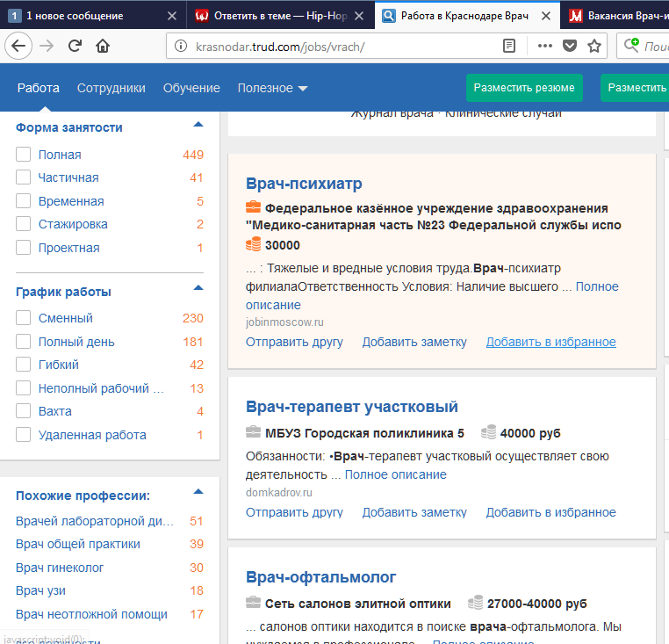The height and width of the screenshot is (644, 669).
Task: Open the Врач-офтальмолог vacancy
Action: (x=320, y=577)
